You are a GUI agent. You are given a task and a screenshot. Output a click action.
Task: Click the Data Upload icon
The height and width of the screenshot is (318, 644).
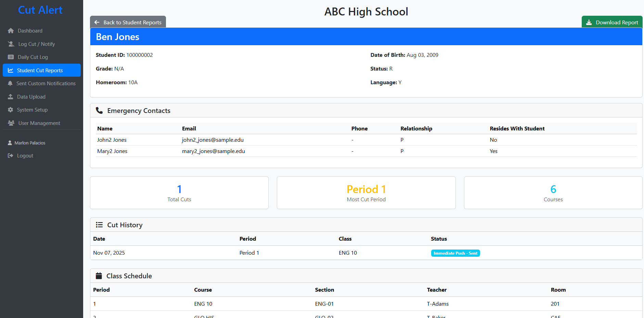tap(11, 97)
